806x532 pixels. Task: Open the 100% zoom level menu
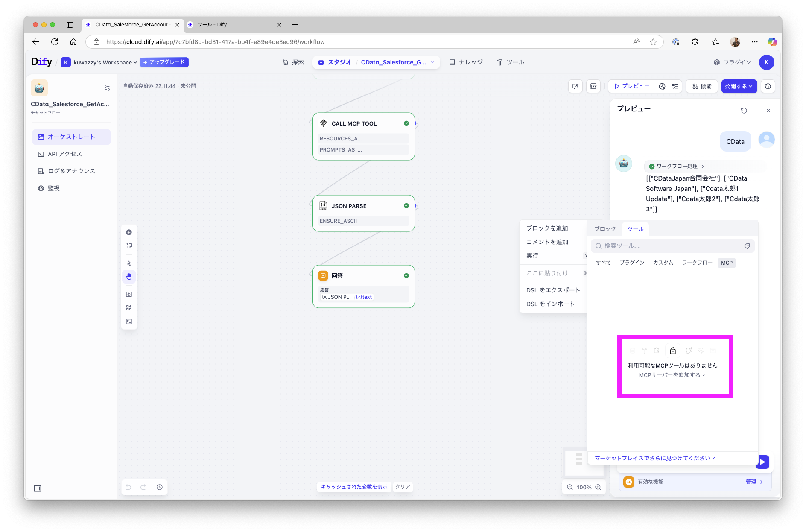(x=584, y=487)
